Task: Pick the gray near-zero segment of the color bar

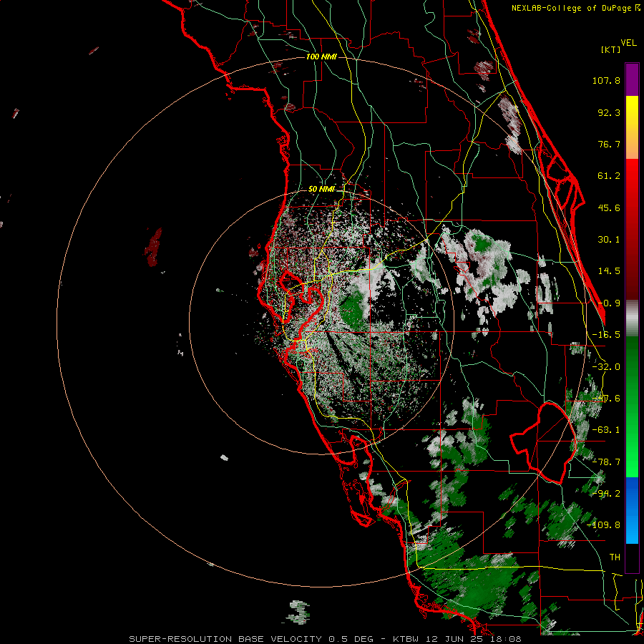Action: pos(632,318)
